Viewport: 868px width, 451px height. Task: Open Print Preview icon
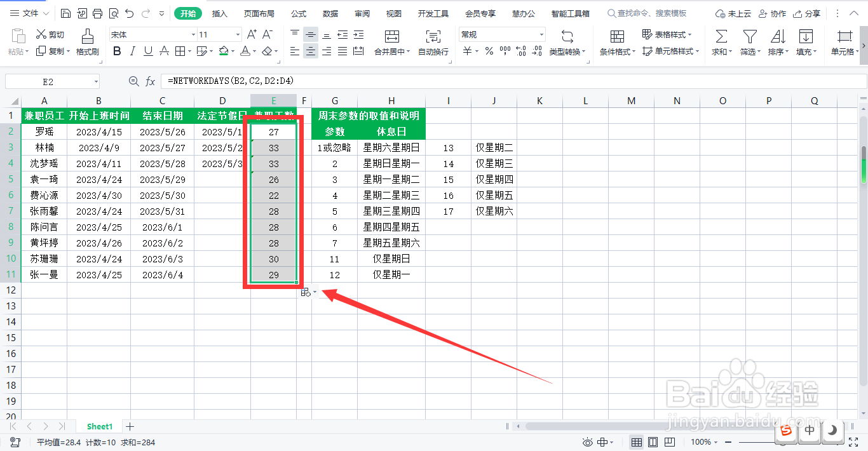113,13
